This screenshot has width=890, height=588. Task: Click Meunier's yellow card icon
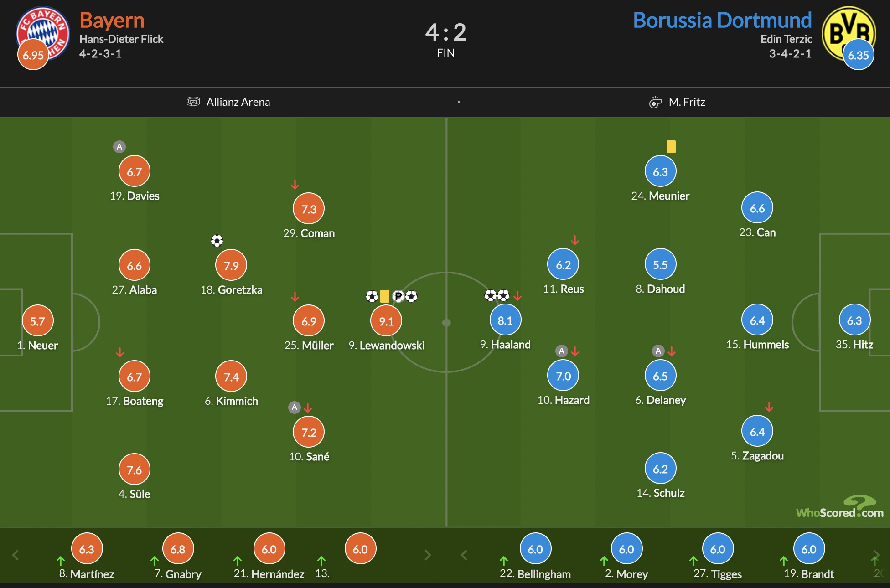point(671,146)
